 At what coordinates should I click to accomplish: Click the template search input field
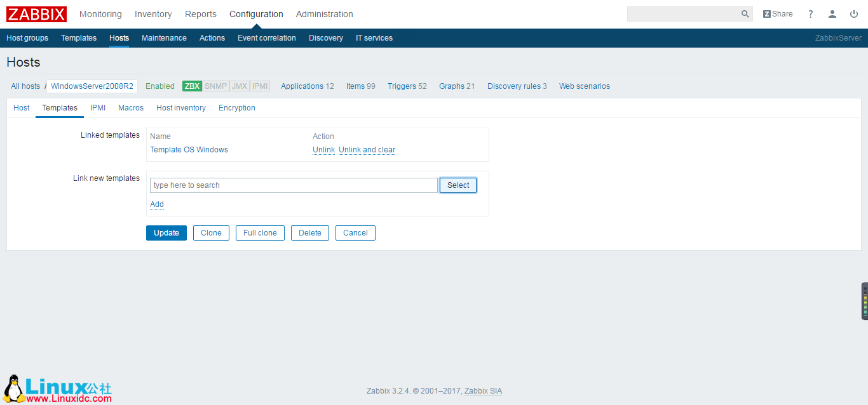292,185
